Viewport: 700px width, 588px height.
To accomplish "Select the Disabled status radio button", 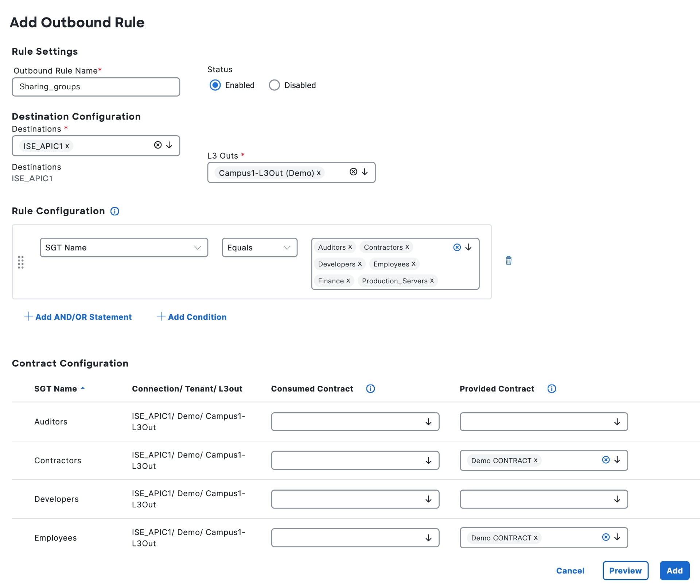I will (x=274, y=85).
